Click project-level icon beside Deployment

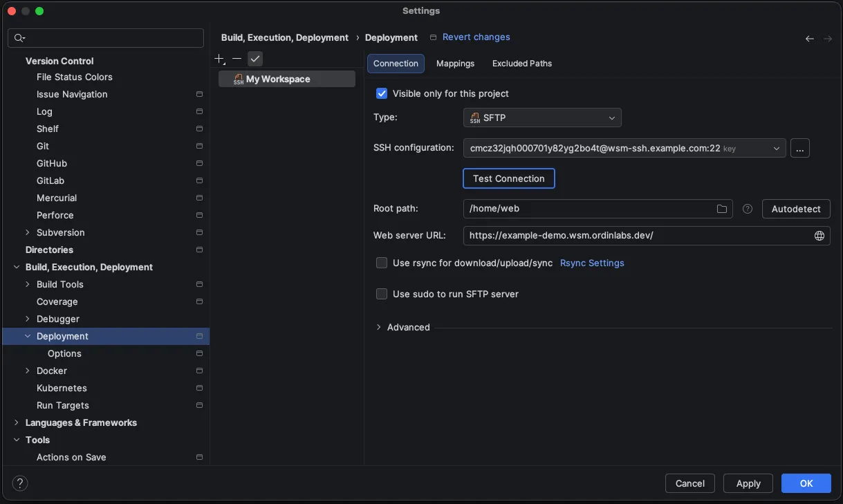click(x=199, y=336)
